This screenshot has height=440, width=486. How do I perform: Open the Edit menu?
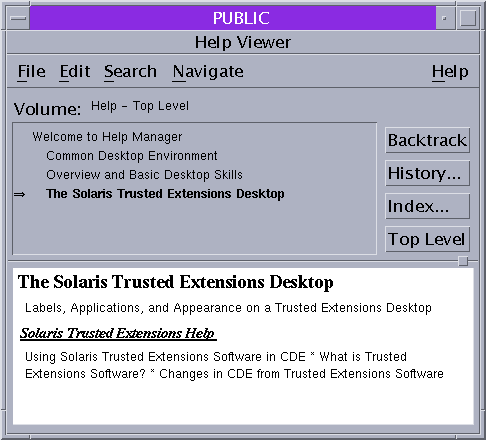pyautogui.click(x=75, y=71)
